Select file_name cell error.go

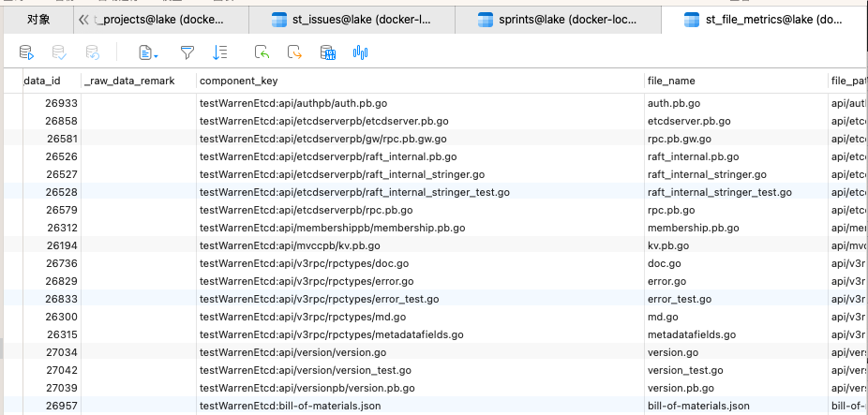click(x=736, y=281)
